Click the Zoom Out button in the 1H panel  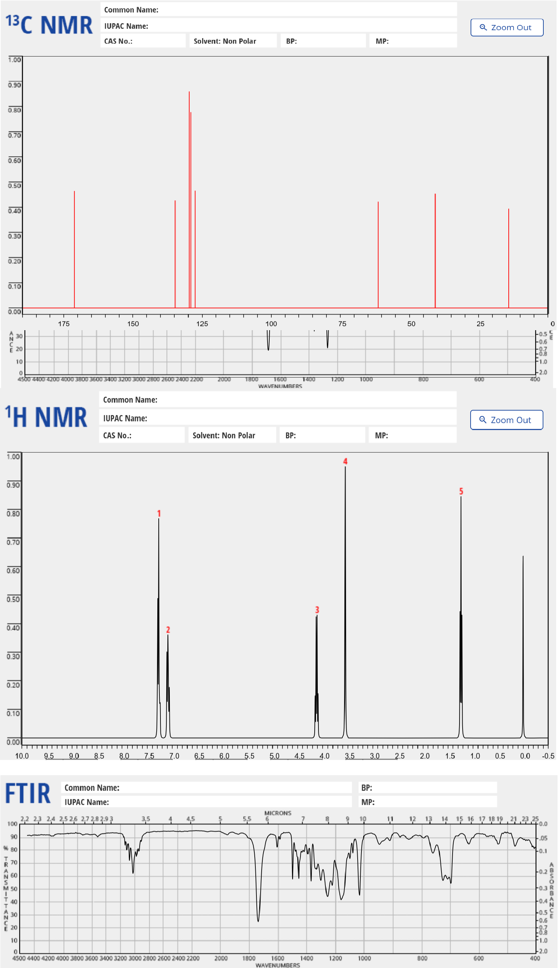click(x=507, y=420)
